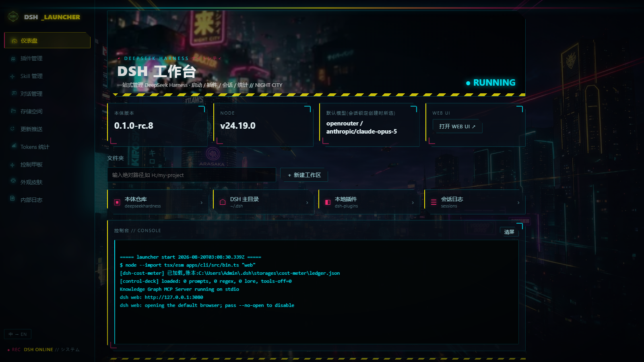The image size is (644, 362).
Task: Click the '[control-deck] loaded' console line
Action: tap(206, 281)
